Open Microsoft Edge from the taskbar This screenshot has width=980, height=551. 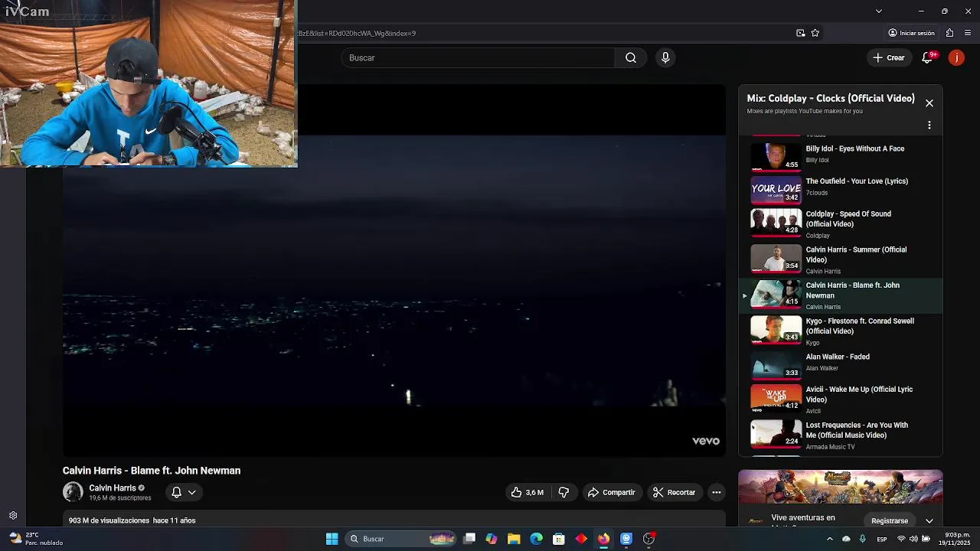click(537, 539)
